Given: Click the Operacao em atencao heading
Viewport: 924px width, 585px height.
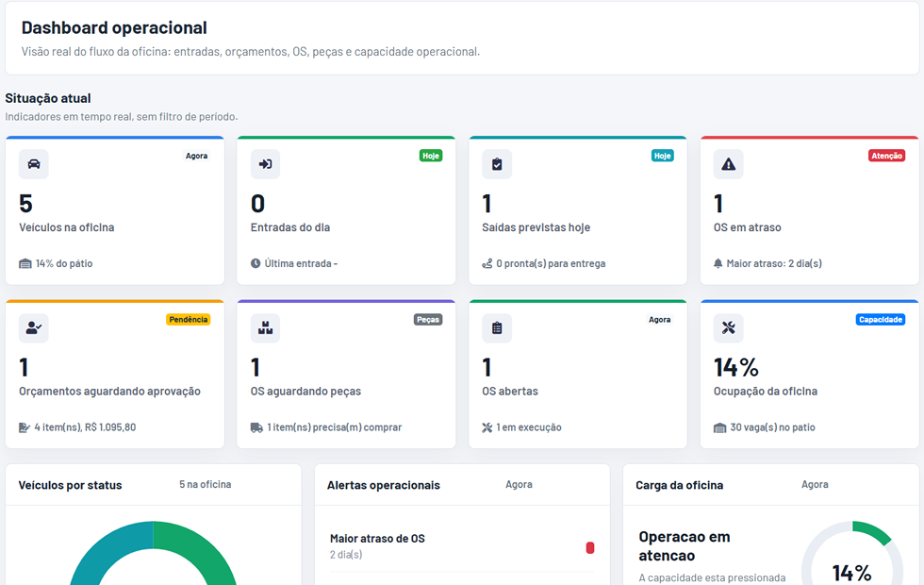Looking at the screenshot, I should [685, 546].
